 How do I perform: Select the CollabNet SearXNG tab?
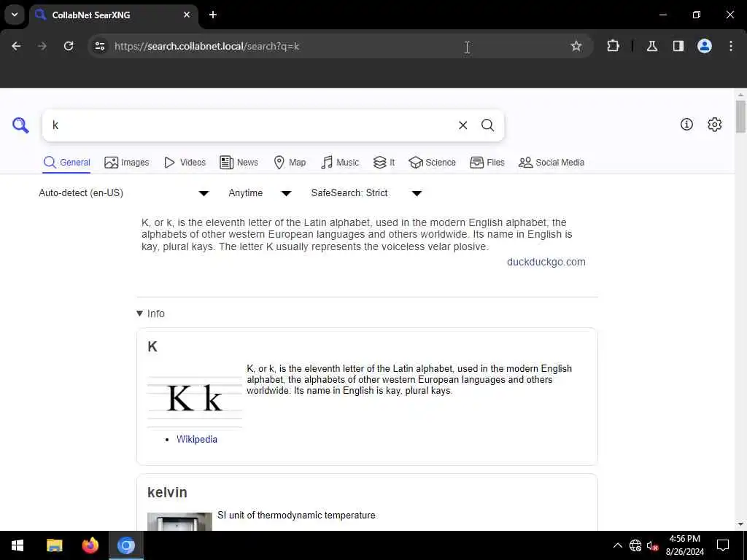tap(113, 15)
